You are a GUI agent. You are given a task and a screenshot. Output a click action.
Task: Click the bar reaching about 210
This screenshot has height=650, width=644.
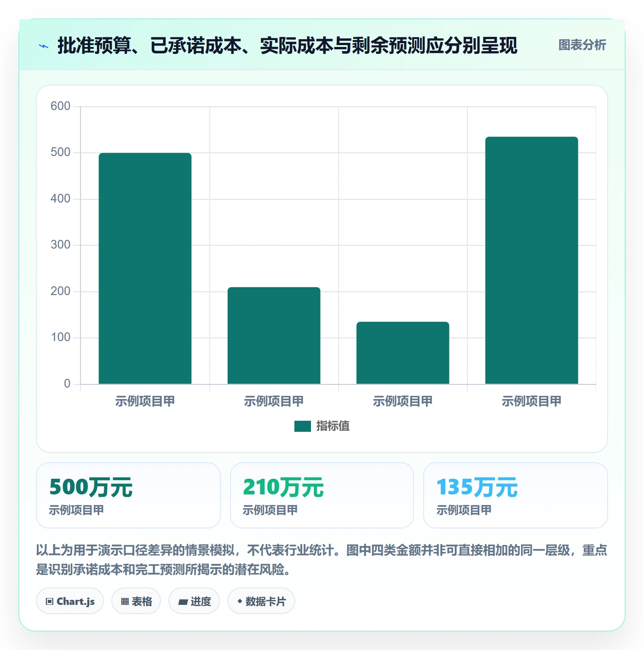point(274,336)
